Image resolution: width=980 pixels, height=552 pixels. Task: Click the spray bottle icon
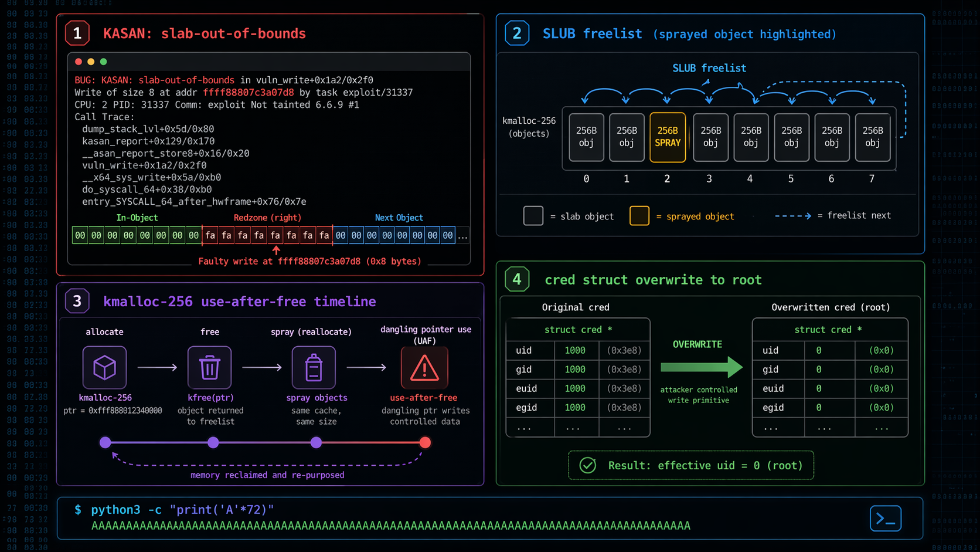pos(314,367)
